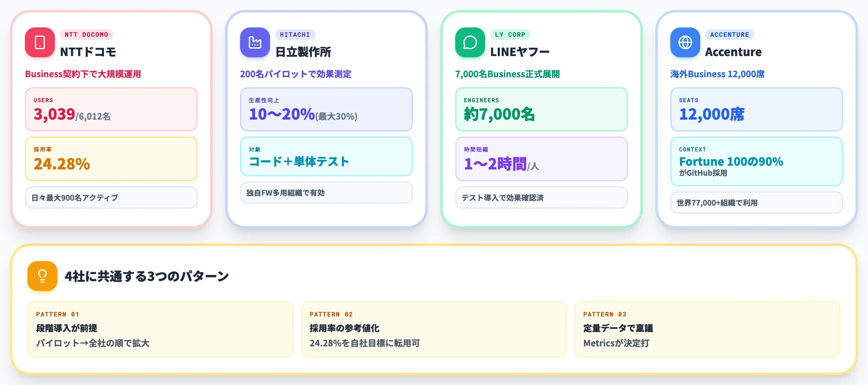868x385 pixels.
Task: Click the PATTERN 02 label
Action: pyautogui.click(x=331, y=314)
